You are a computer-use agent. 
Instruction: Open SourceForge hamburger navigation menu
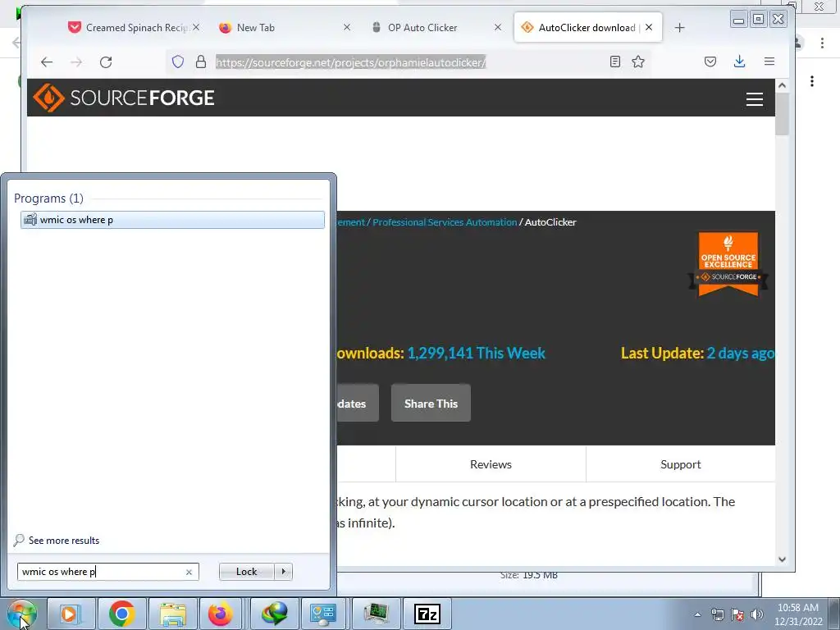click(x=755, y=99)
